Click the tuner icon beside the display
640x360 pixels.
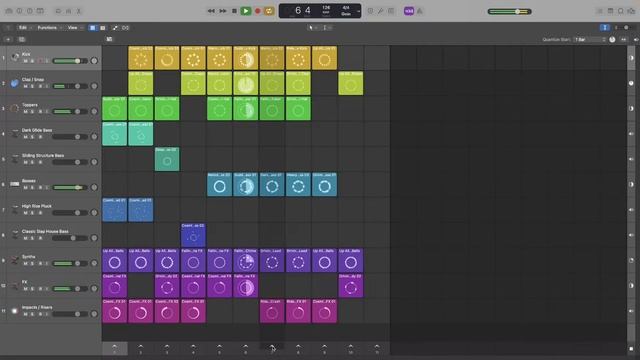tap(370, 11)
